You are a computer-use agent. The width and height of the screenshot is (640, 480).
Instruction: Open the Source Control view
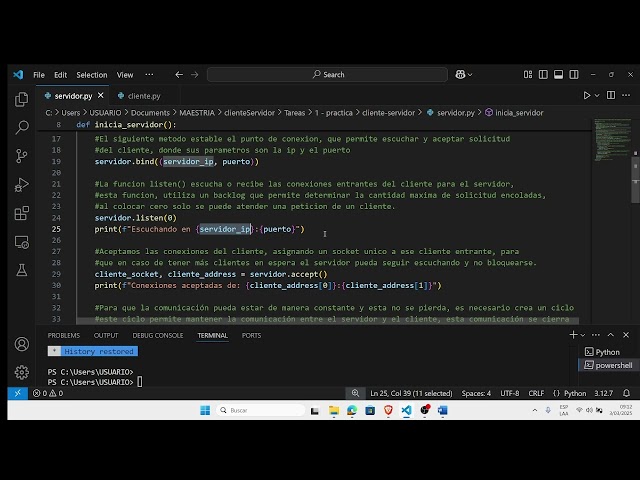(21, 156)
